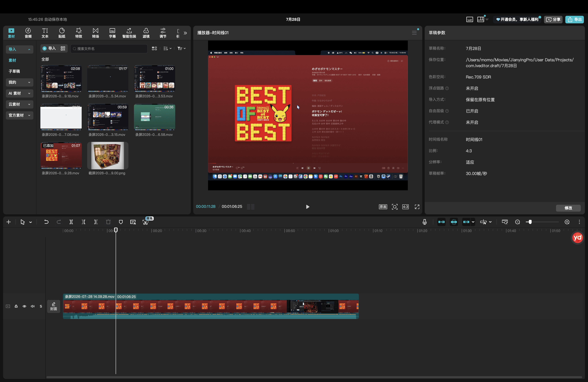Open the selection tool dropdown arrow
The image size is (588, 382).
point(31,222)
